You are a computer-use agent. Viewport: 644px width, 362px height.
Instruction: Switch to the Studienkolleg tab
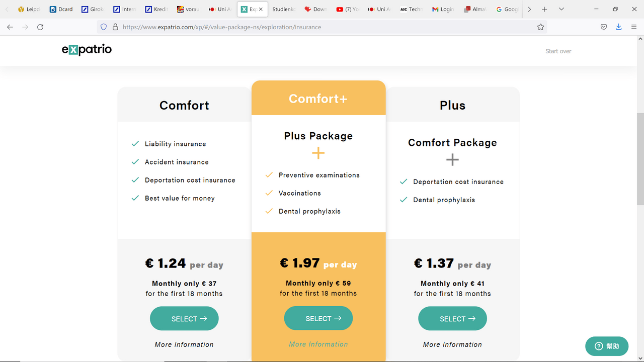284,9
